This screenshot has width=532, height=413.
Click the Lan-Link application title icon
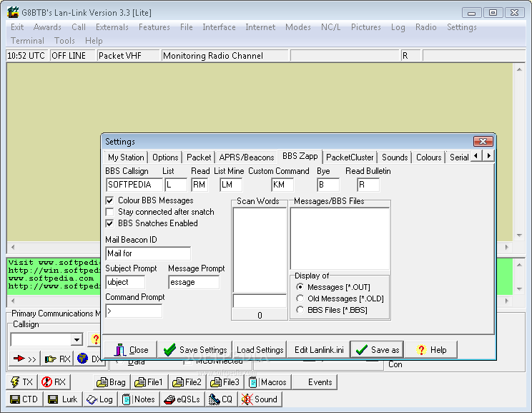pos(13,12)
